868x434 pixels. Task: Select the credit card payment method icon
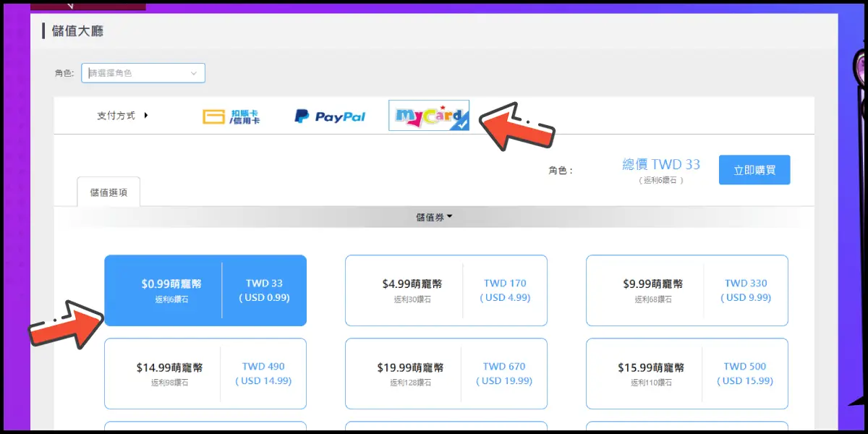point(231,116)
